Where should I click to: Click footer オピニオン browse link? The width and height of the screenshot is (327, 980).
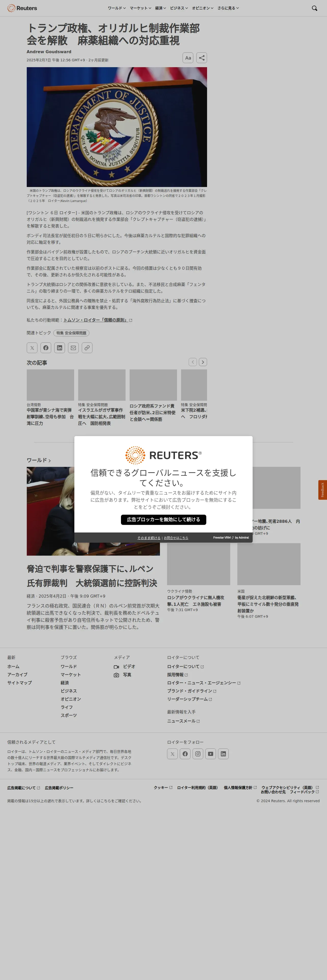click(x=71, y=699)
